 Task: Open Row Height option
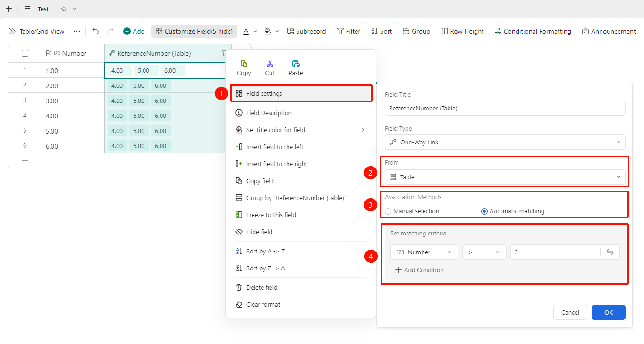click(x=462, y=31)
